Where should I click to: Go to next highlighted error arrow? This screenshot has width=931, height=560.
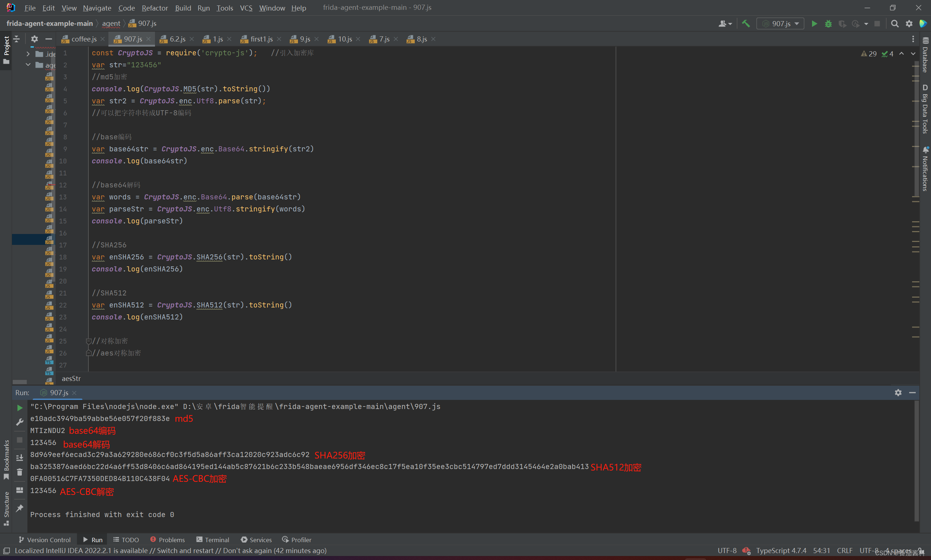(913, 53)
